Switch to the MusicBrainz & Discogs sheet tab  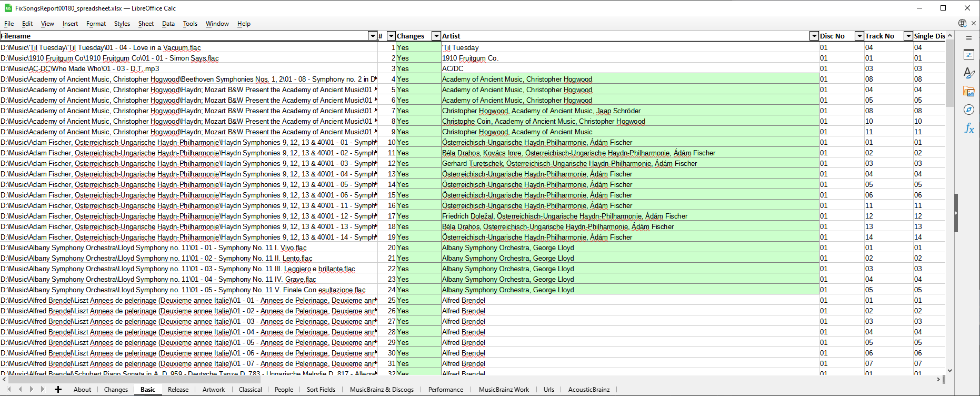tap(382, 390)
